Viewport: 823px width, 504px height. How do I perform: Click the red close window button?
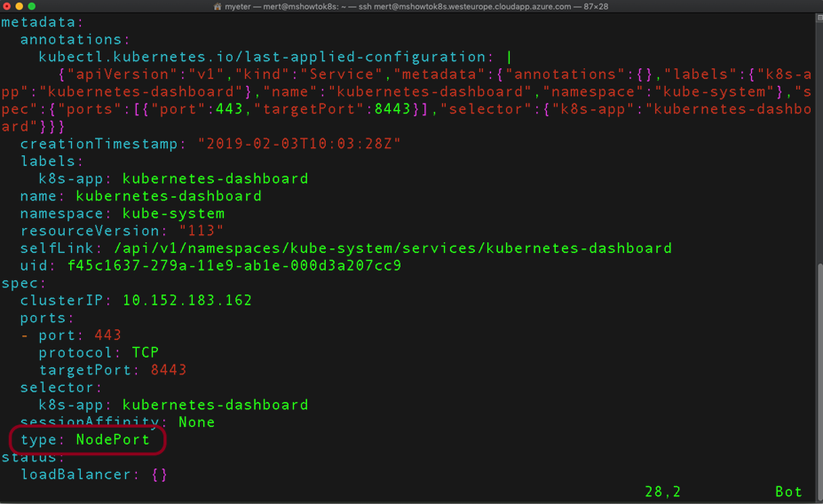(x=7, y=6)
